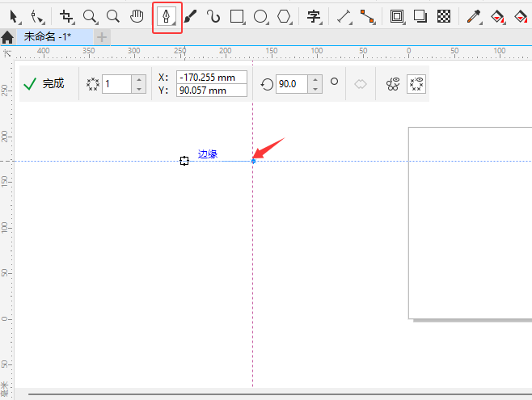Switch to the 未命名 -1* document tab
Screen dimensions: 532x400
(54, 36)
